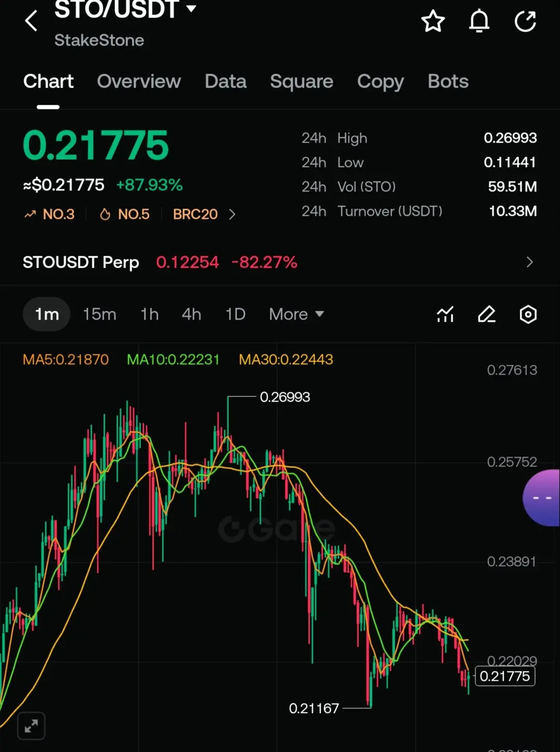The width and height of the screenshot is (560, 752).
Task: Open the STO/USDT pair selector dropdown
Action: tap(125, 9)
